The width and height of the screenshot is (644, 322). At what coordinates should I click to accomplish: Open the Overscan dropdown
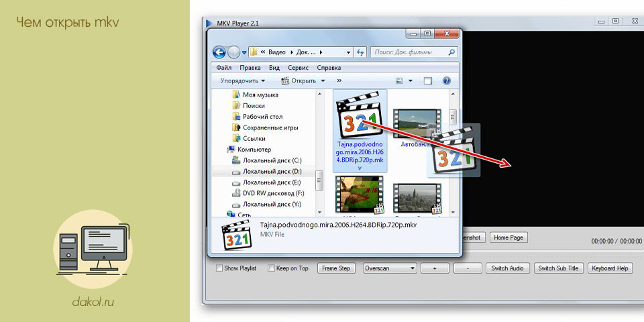click(x=390, y=268)
